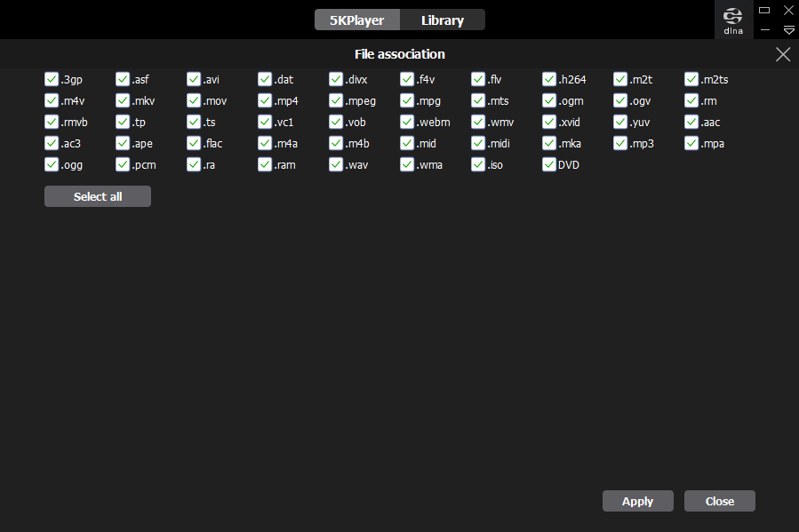Open the DLNA streaming icon
This screenshot has height=532, width=799.
(x=733, y=20)
